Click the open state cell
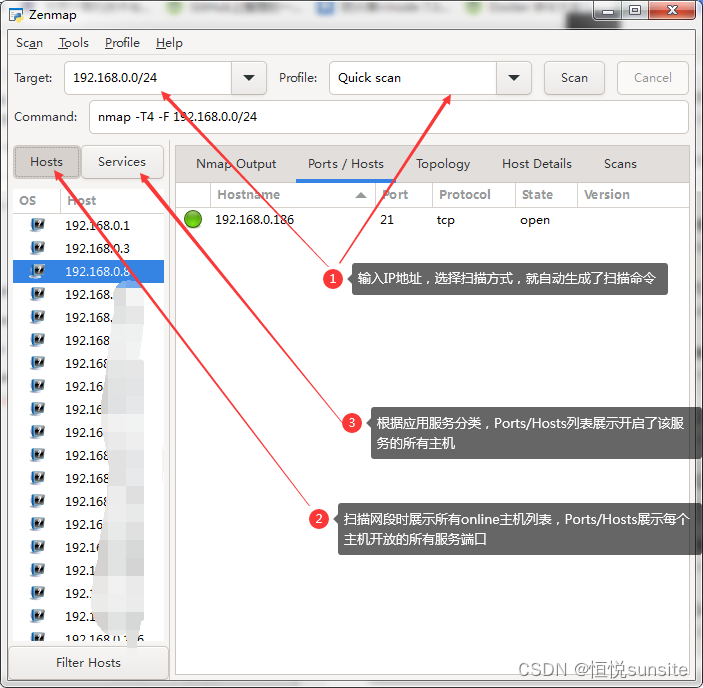Image resolution: width=703 pixels, height=688 pixels. pos(534,221)
